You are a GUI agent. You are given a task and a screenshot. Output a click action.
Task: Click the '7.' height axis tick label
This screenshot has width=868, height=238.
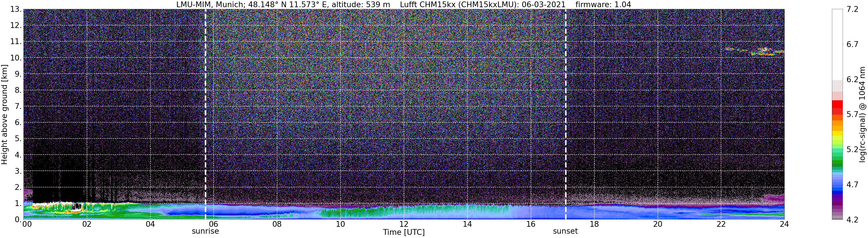tap(18, 106)
